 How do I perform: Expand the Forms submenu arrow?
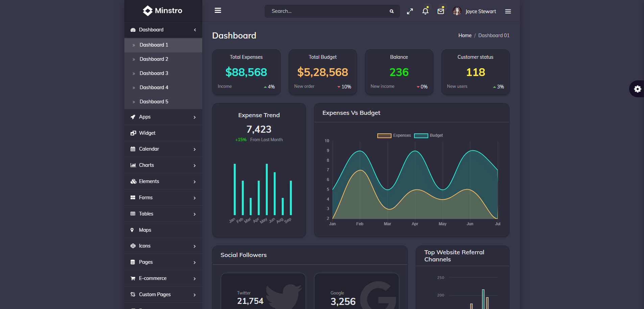[195, 198]
